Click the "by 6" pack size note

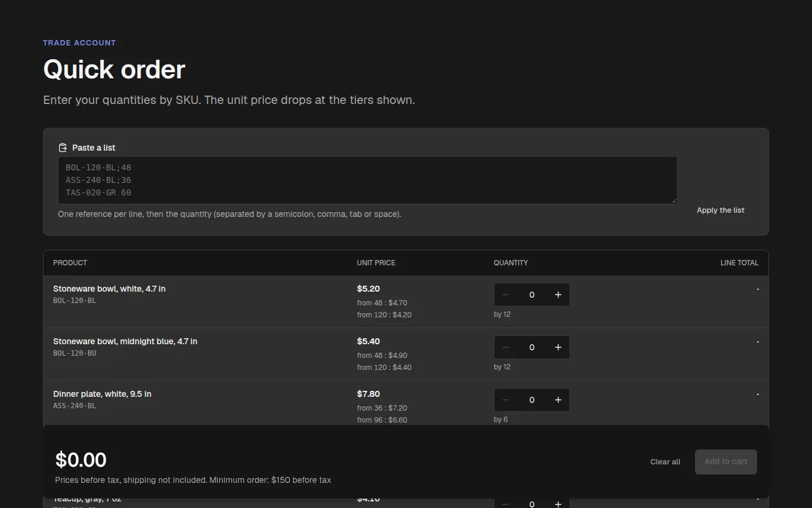501,420
